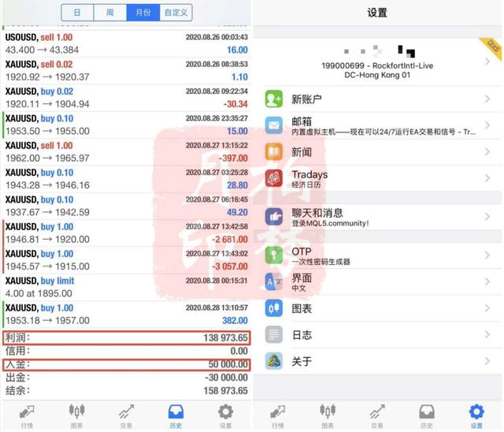Open the USOUSD sell 1.00 trade entry
This screenshot has height=432, width=504.
pyautogui.click(x=127, y=43)
